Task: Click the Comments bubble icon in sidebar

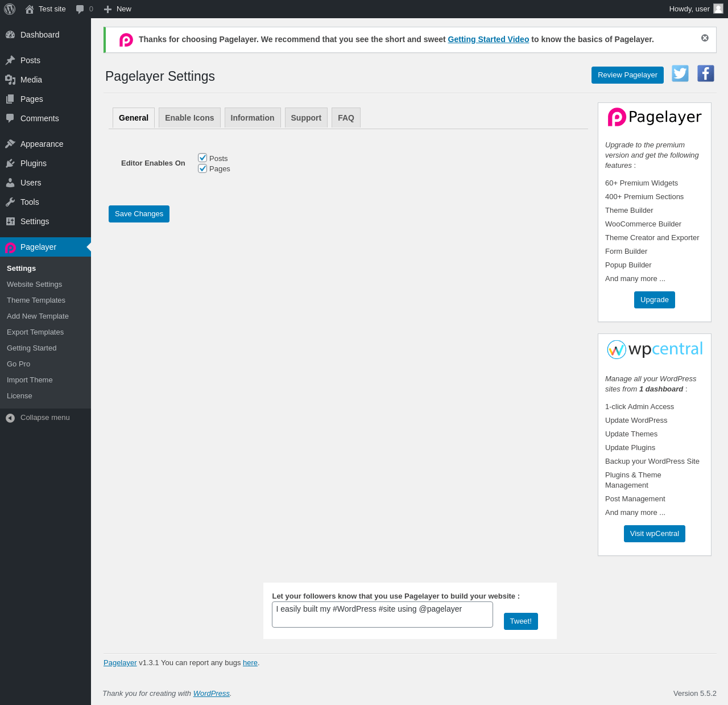Action: (x=10, y=118)
